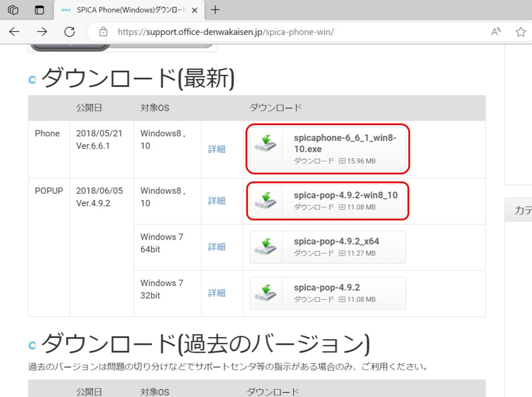
Task: Open 詳細 for the Windows 7 64bit version
Action: pyautogui.click(x=217, y=247)
